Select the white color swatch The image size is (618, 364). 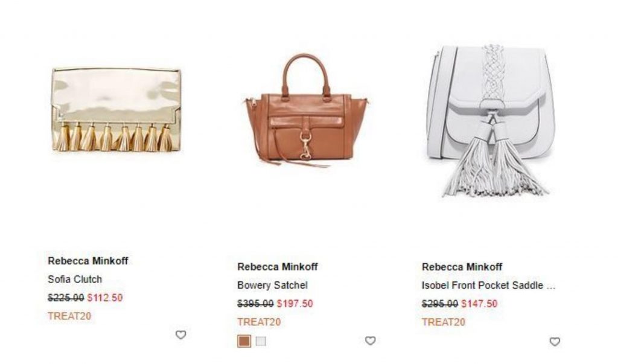(261, 341)
